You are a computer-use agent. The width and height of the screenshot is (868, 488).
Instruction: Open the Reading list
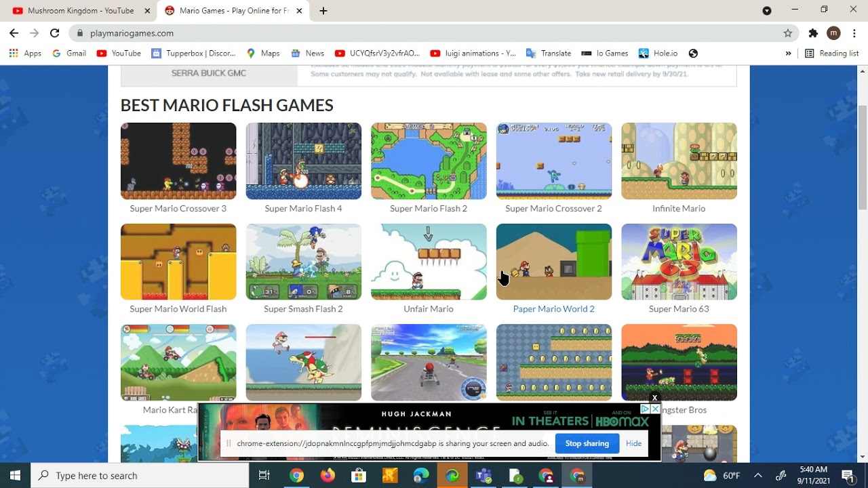(x=831, y=54)
